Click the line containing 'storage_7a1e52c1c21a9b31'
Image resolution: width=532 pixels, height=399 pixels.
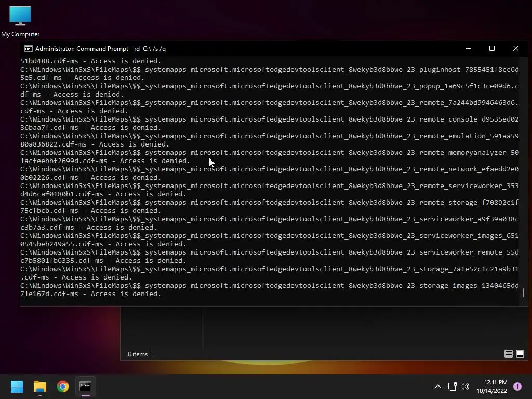coord(270,269)
